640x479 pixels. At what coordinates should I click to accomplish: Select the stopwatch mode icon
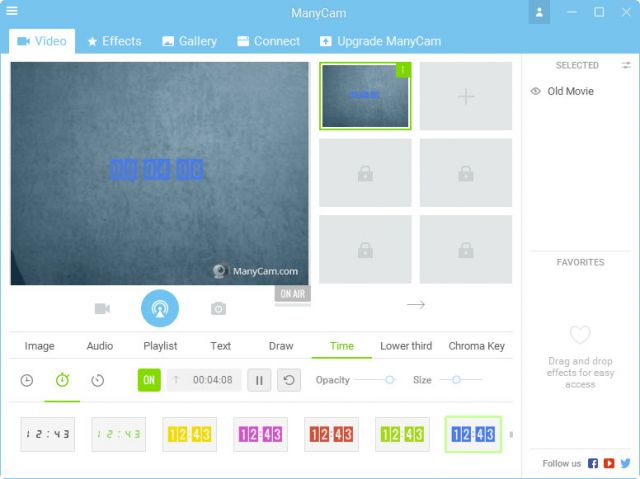pyautogui.click(x=62, y=380)
